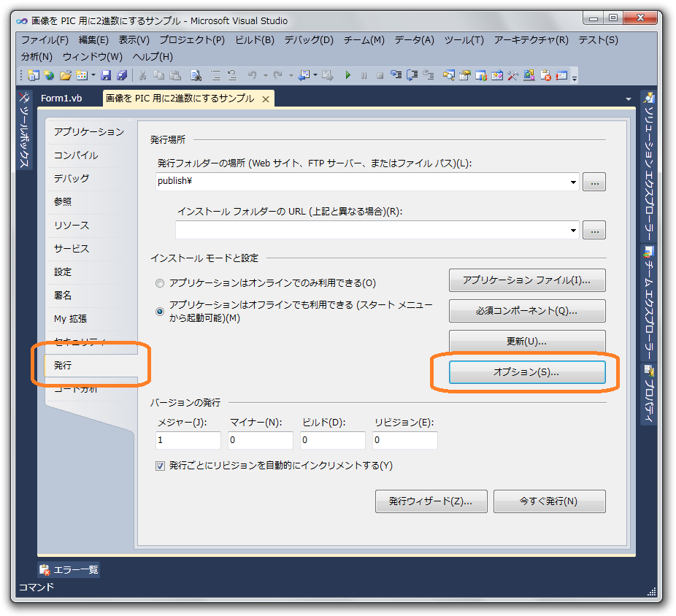Image resolution: width=676 pixels, height=616 pixels.
Task: Click the Save All icon
Action: [x=122, y=75]
